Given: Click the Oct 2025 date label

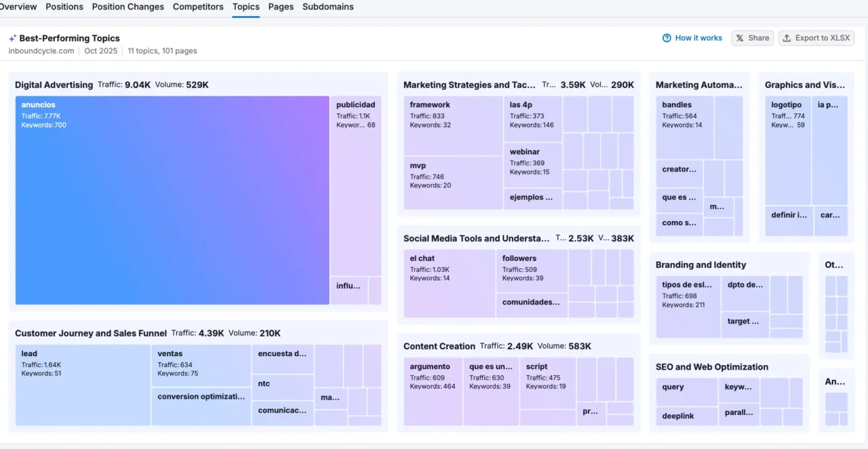Looking at the screenshot, I should [100, 51].
